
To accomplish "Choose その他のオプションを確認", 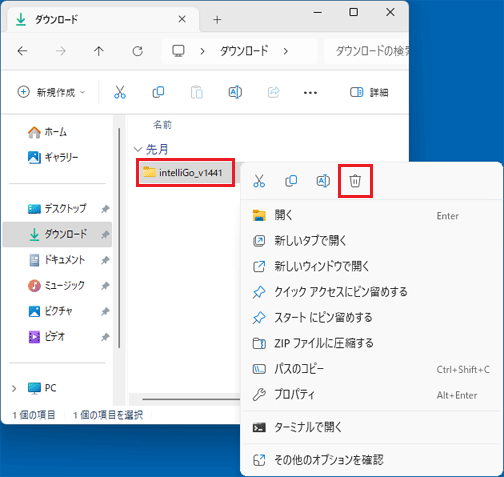I will (x=372, y=460).
